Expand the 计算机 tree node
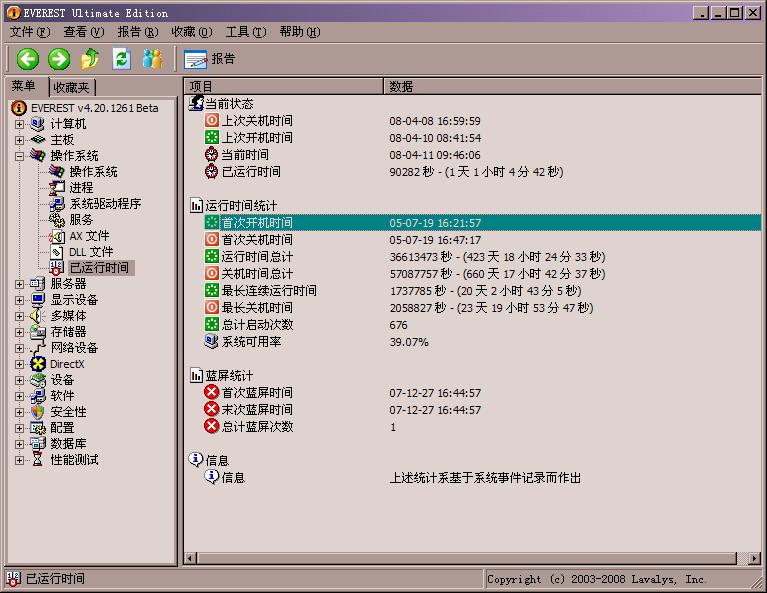Image resolution: width=767 pixels, height=593 pixels. click(19, 124)
